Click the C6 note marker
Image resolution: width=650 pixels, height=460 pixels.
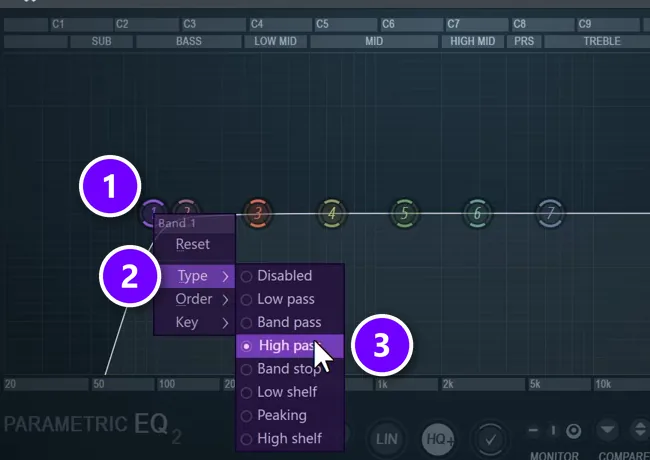388,24
